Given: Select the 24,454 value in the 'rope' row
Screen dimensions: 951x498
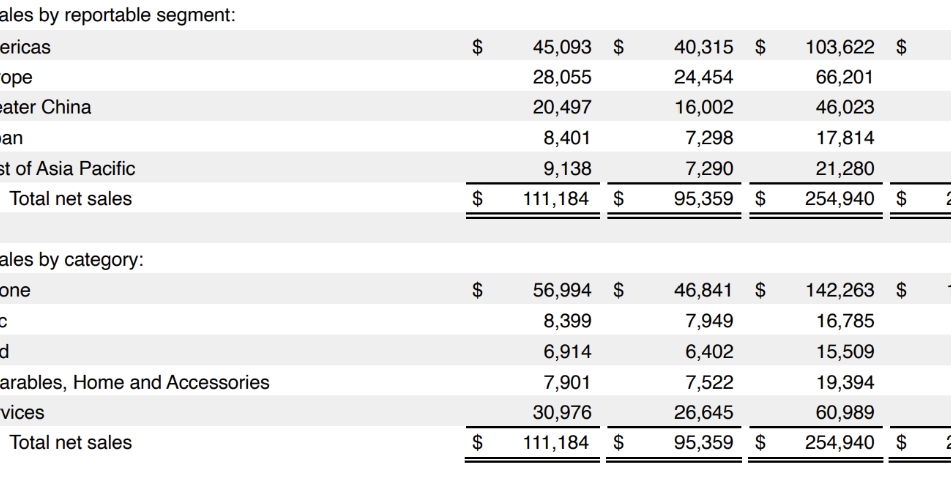Looking at the screenshot, I should pyautogui.click(x=704, y=78).
